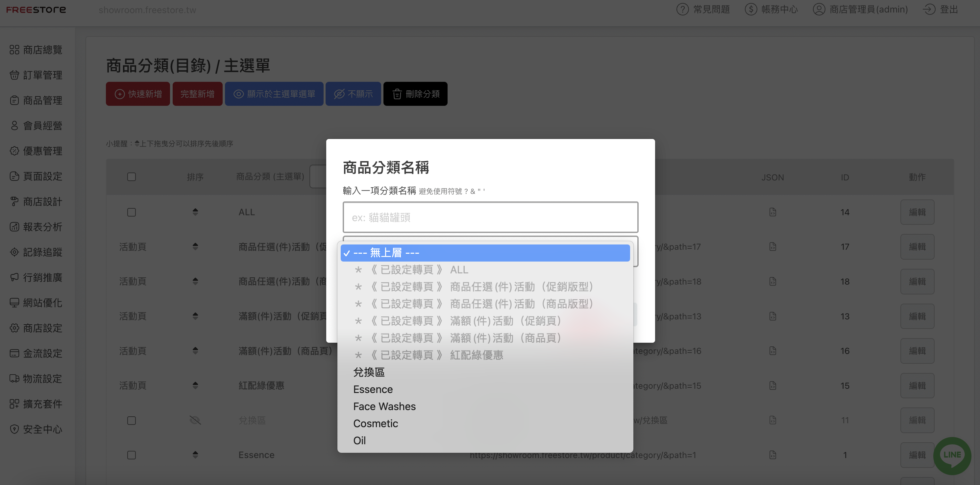The image size is (980, 485).
Task: Check the 兌換區 row checkbox
Action: click(132, 420)
